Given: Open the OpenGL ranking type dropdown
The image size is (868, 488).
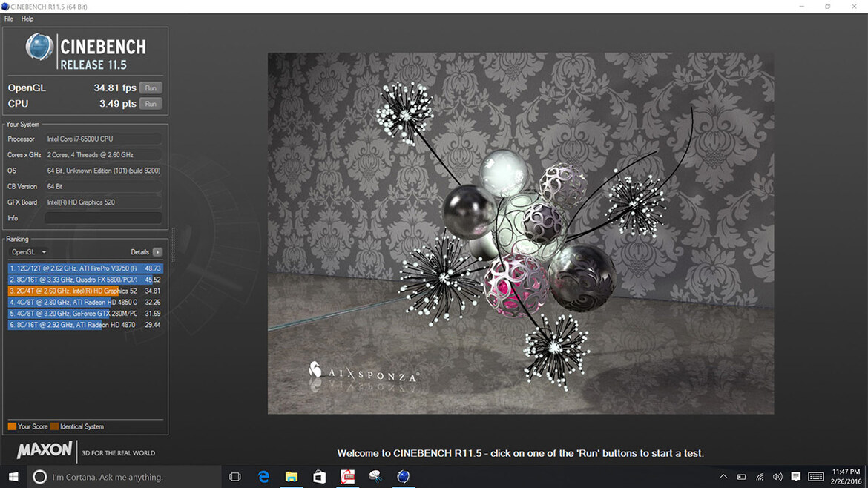Looking at the screenshot, I should (x=29, y=251).
